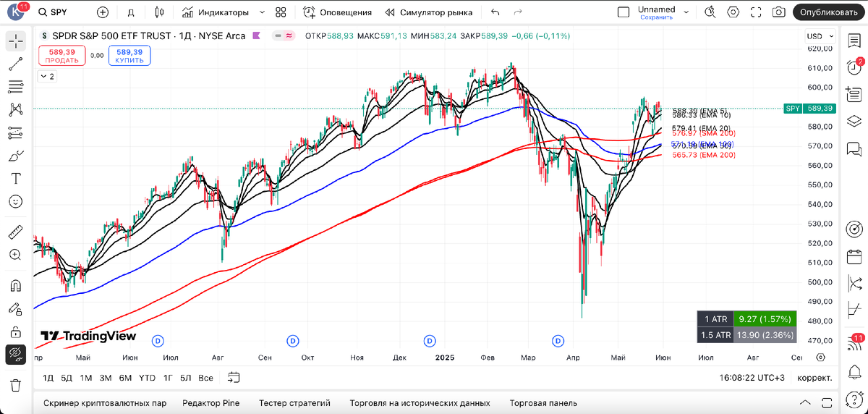Select the trend line drawing tool
This screenshot has width=868, height=414.
point(15,64)
